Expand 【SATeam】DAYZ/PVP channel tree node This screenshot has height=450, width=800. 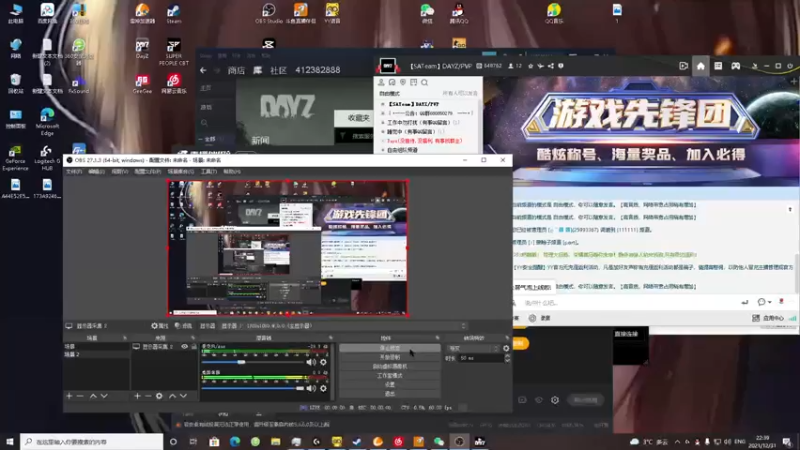[x=383, y=104]
